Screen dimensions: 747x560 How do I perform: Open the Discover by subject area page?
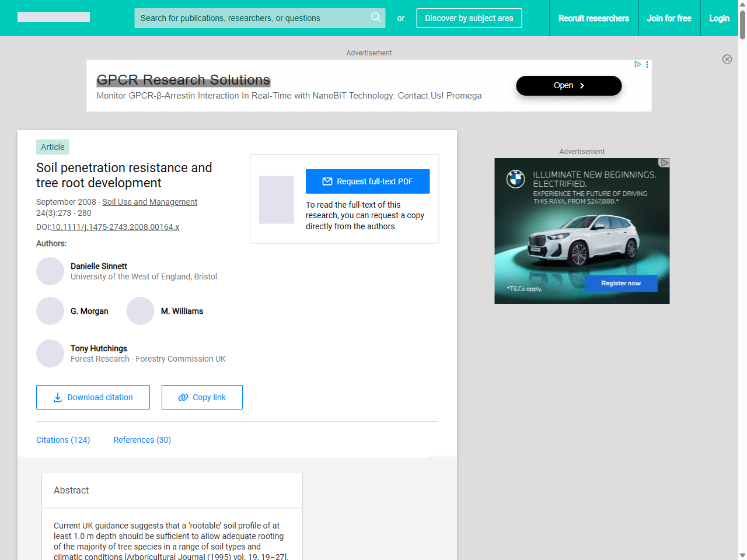pyautogui.click(x=469, y=18)
